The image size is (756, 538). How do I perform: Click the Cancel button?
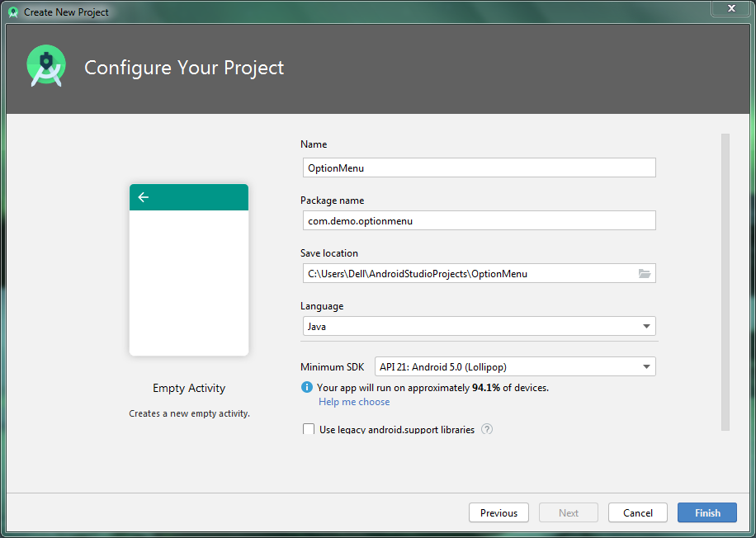[637, 512]
